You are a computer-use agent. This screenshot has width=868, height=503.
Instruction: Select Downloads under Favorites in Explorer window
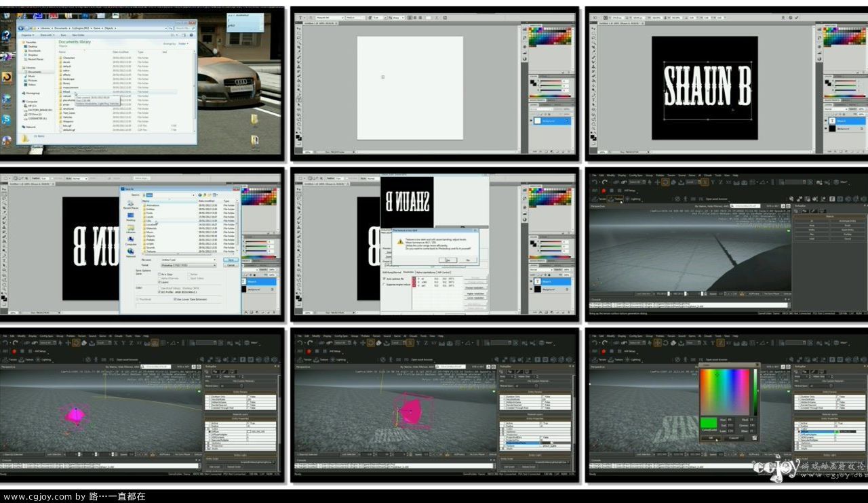34,51
